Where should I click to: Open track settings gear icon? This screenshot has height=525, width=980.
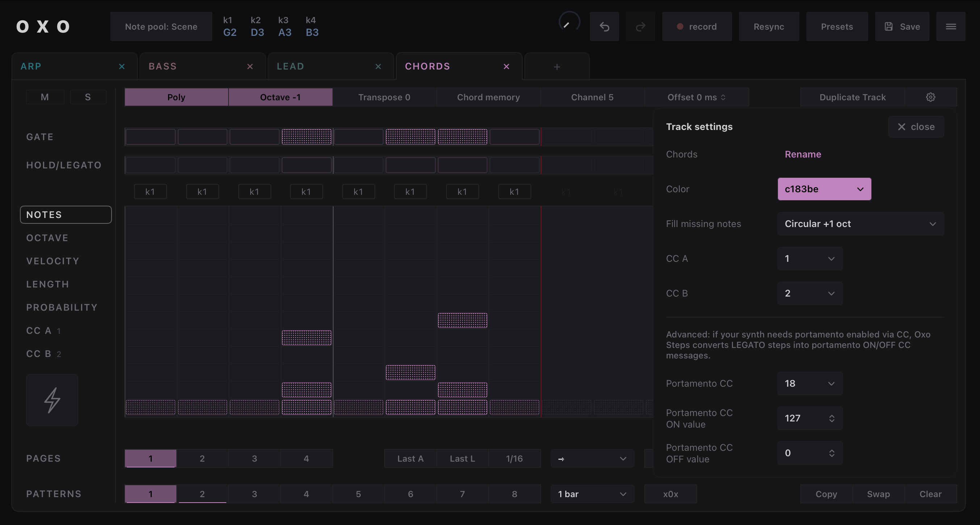[x=930, y=97]
